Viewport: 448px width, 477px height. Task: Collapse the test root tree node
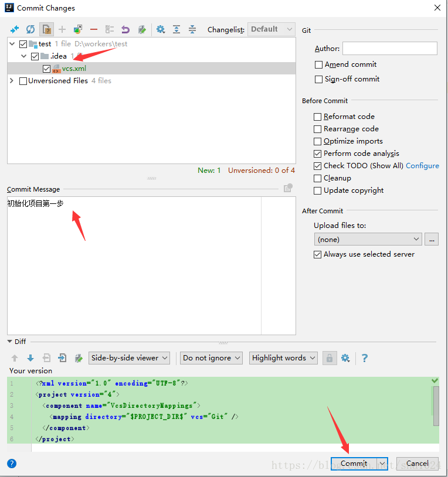pos(12,44)
